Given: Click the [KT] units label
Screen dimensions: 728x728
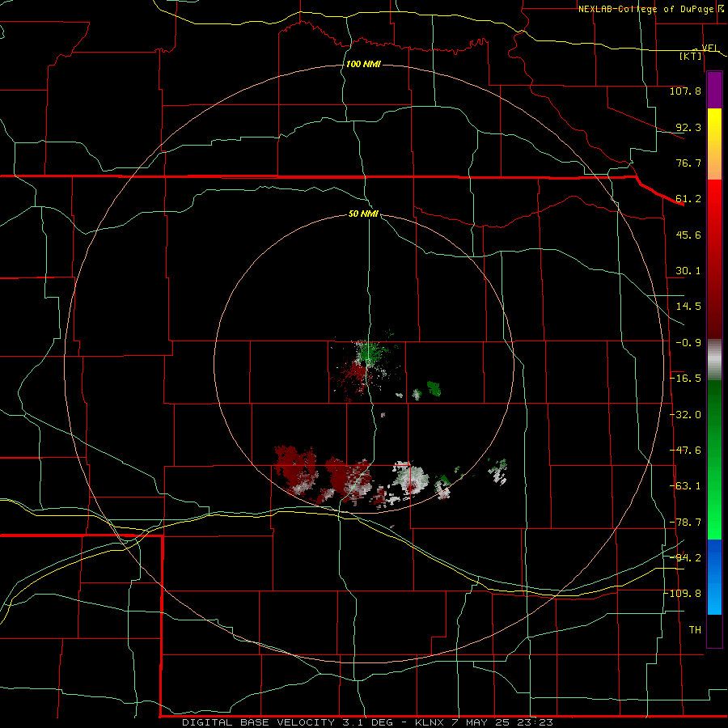Looking at the screenshot, I should pos(691,56).
